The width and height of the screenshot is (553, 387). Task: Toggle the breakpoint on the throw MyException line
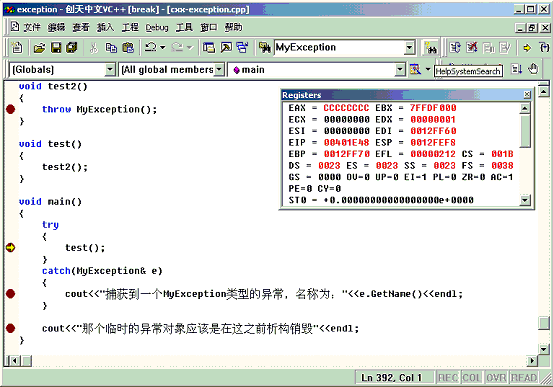click(x=11, y=109)
